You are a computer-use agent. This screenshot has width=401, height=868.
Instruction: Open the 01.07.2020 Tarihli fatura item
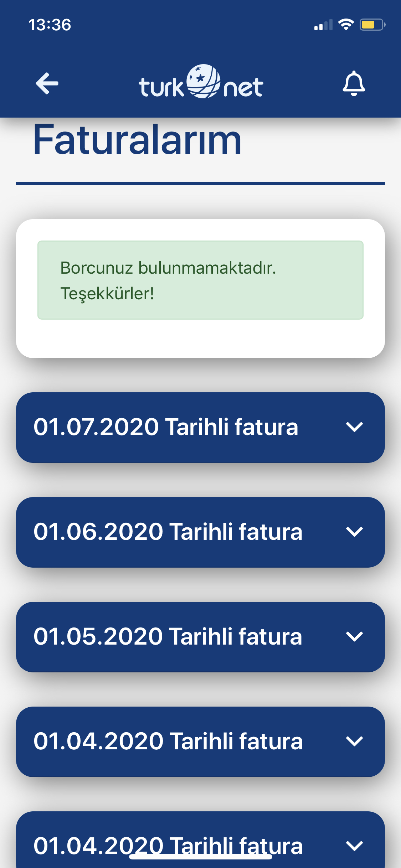click(x=200, y=428)
